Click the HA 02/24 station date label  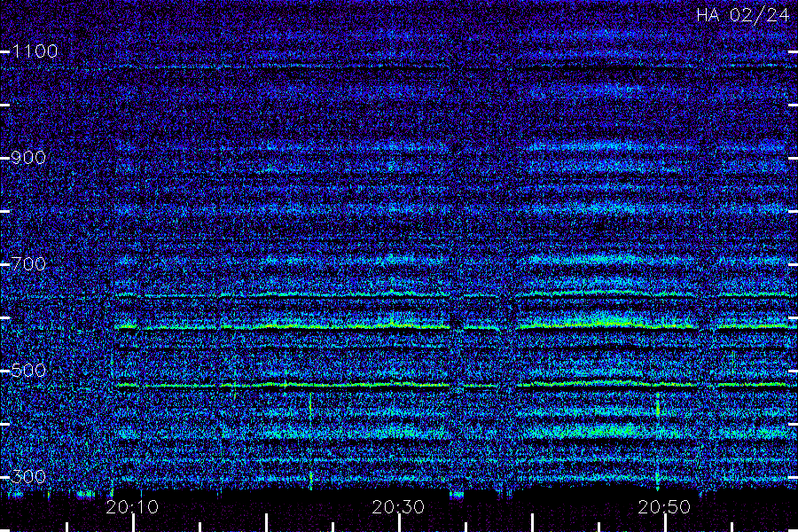pyautogui.click(x=742, y=15)
